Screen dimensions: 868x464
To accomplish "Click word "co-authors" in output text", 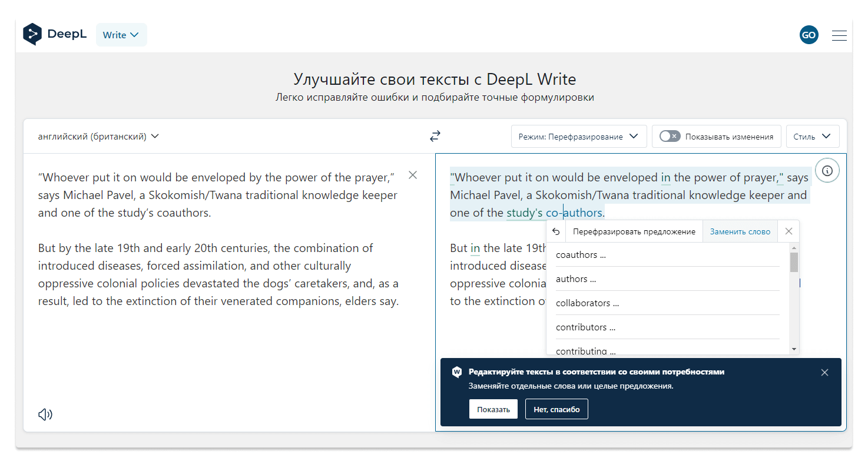I will [x=574, y=213].
